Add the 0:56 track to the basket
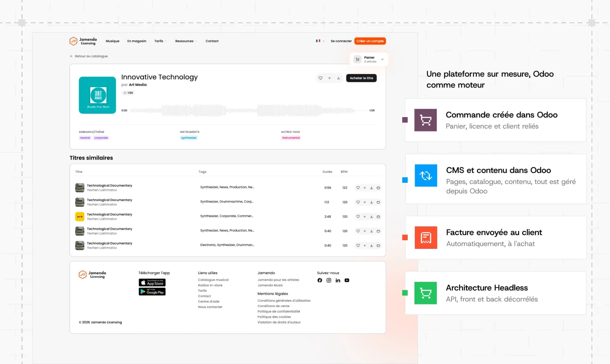This screenshot has height=364, width=610. pyautogui.click(x=378, y=188)
